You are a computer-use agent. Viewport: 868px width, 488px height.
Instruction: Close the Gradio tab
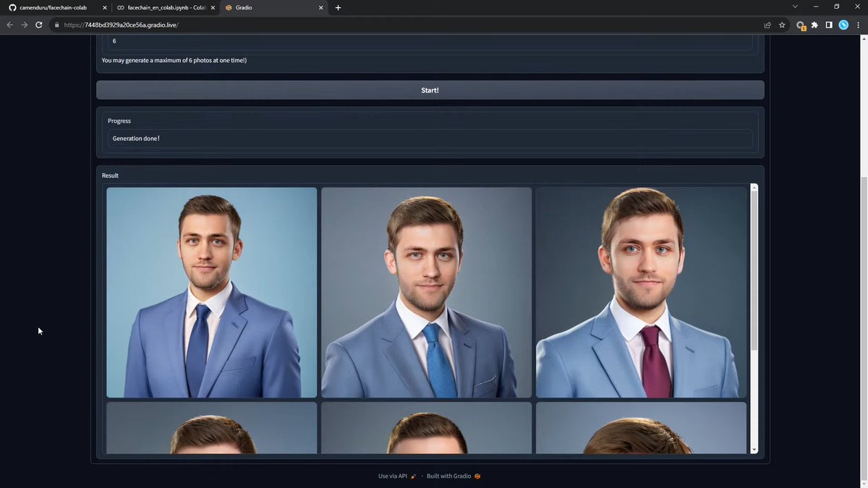tap(321, 7)
